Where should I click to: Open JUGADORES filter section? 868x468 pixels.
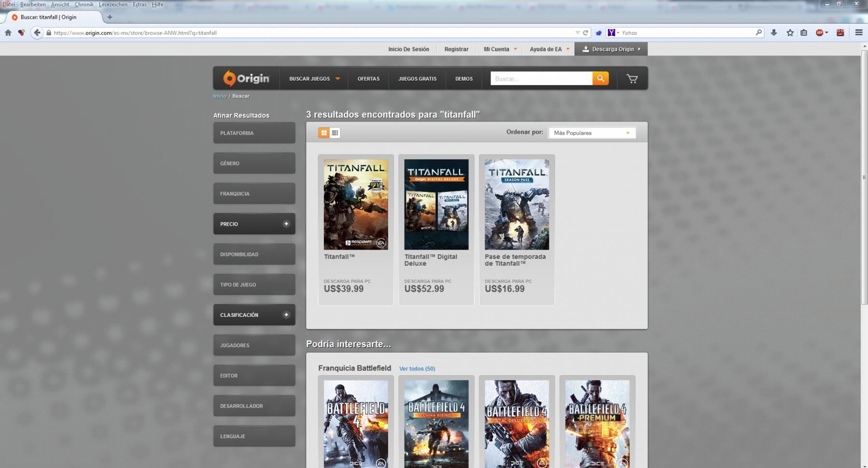point(254,345)
